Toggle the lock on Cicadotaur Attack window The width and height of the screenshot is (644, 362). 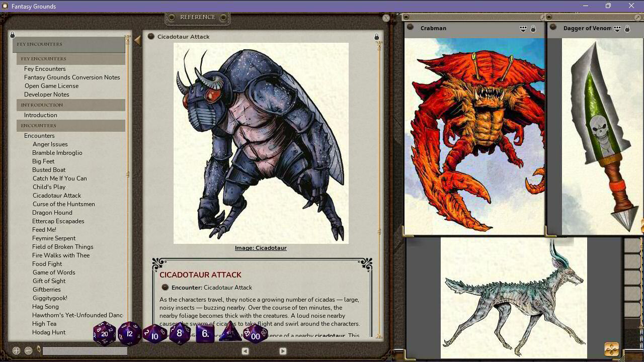(376, 36)
